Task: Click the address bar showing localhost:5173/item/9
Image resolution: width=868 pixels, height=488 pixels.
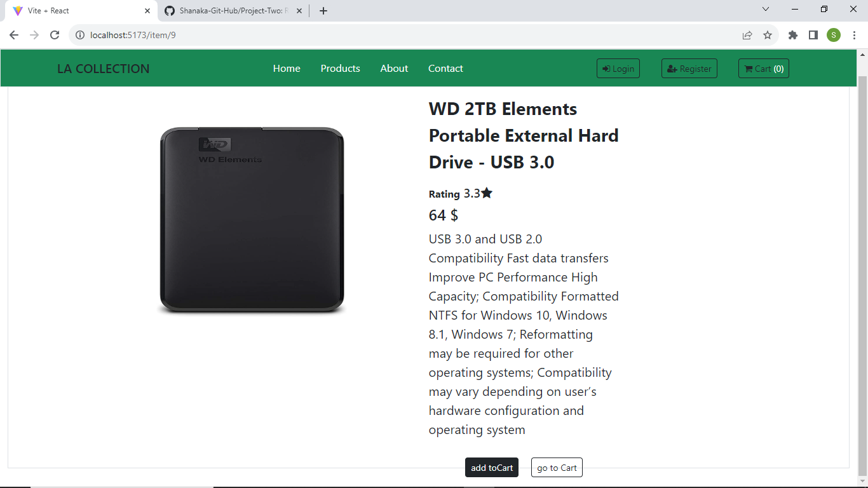Action: 407,35
